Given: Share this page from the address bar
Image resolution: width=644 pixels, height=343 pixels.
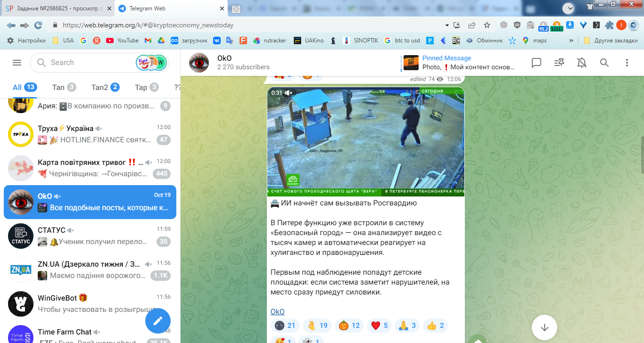Looking at the screenshot, I should (472, 25).
